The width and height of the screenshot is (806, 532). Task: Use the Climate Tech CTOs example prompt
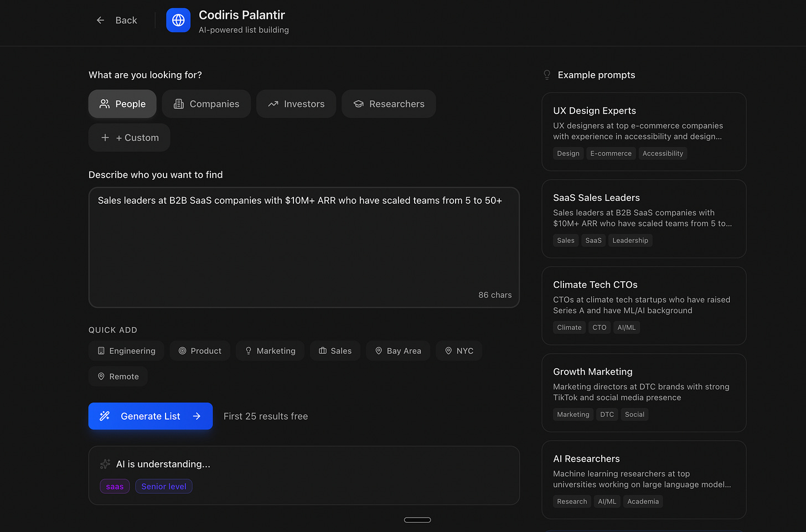(644, 306)
